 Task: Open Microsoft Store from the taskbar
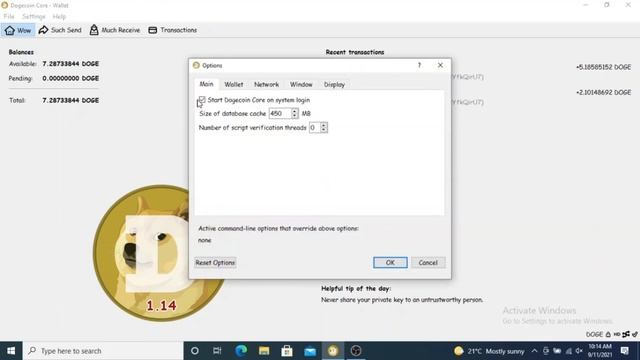[x=287, y=351]
